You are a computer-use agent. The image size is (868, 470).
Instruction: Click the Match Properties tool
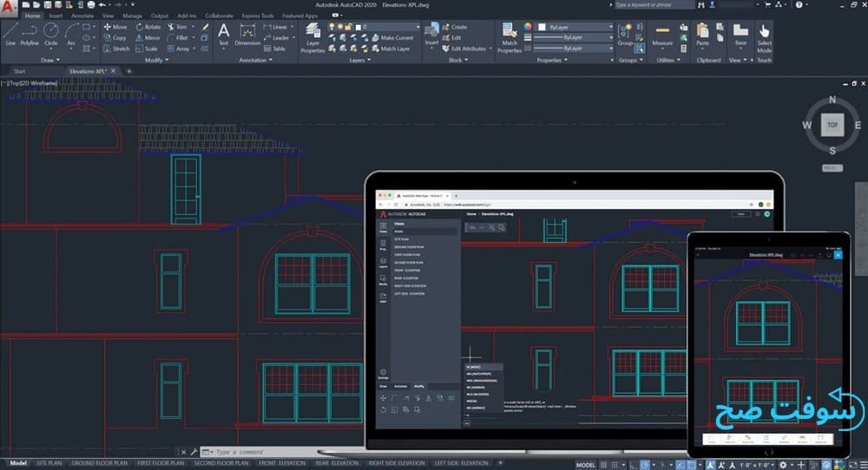(x=510, y=37)
